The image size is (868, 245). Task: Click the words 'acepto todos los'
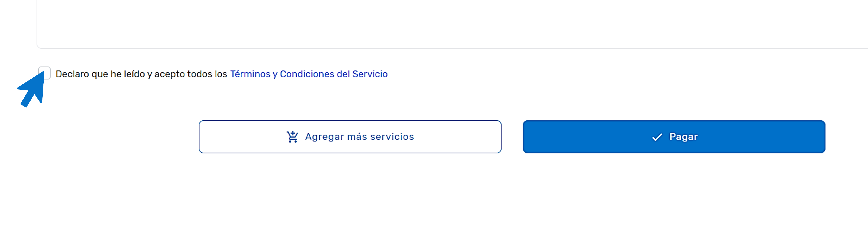pos(191,74)
